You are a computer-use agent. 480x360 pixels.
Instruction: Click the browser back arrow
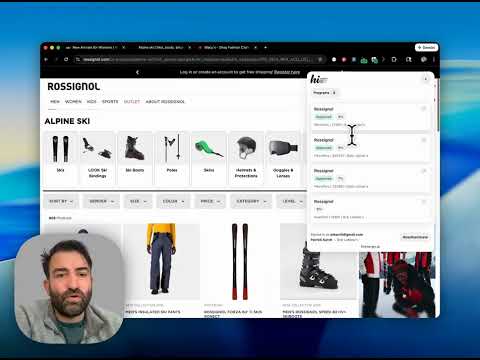[46, 59]
